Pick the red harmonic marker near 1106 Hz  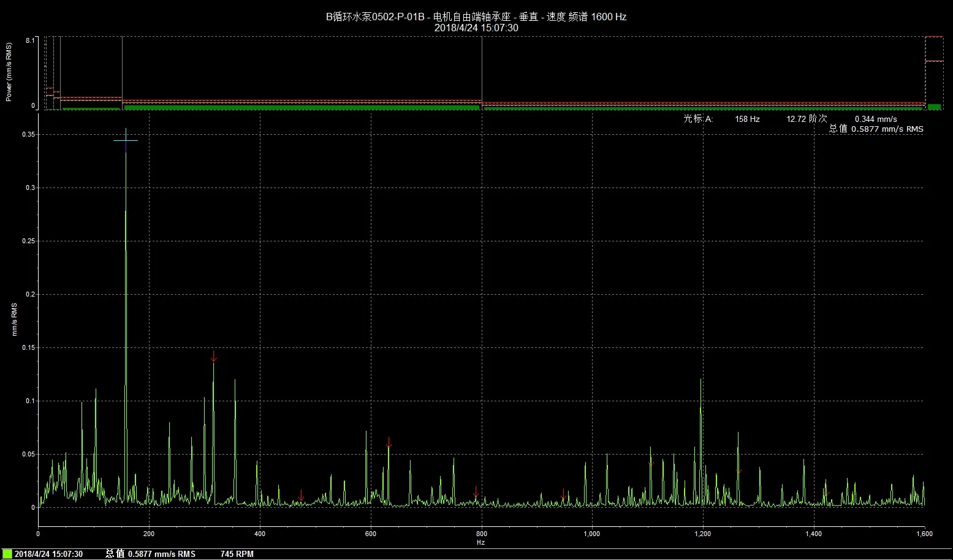click(x=651, y=463)
